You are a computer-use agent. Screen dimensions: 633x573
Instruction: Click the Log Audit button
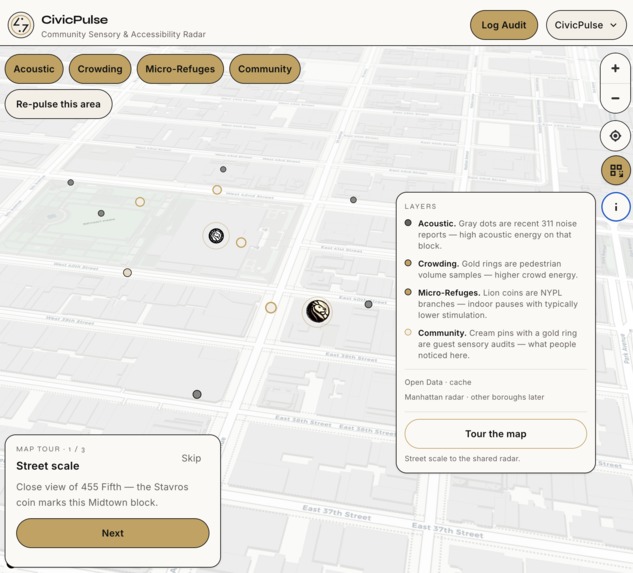504,25
